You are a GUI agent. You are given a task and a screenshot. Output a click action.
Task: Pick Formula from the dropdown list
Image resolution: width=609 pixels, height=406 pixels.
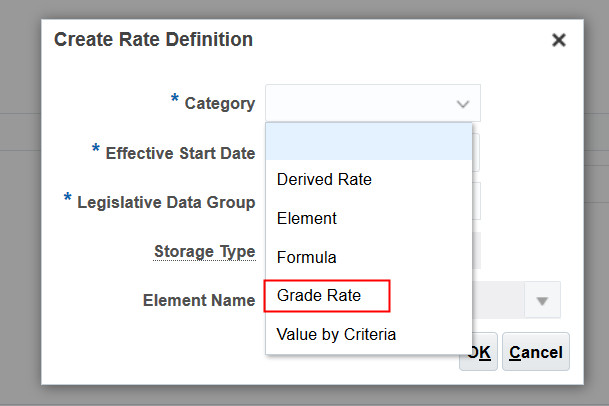coord(307,257)
